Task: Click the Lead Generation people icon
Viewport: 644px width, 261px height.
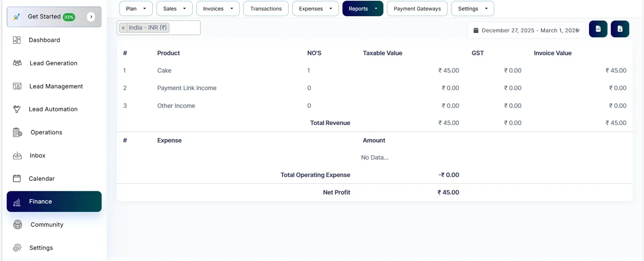Action: [x=17, y=63]
